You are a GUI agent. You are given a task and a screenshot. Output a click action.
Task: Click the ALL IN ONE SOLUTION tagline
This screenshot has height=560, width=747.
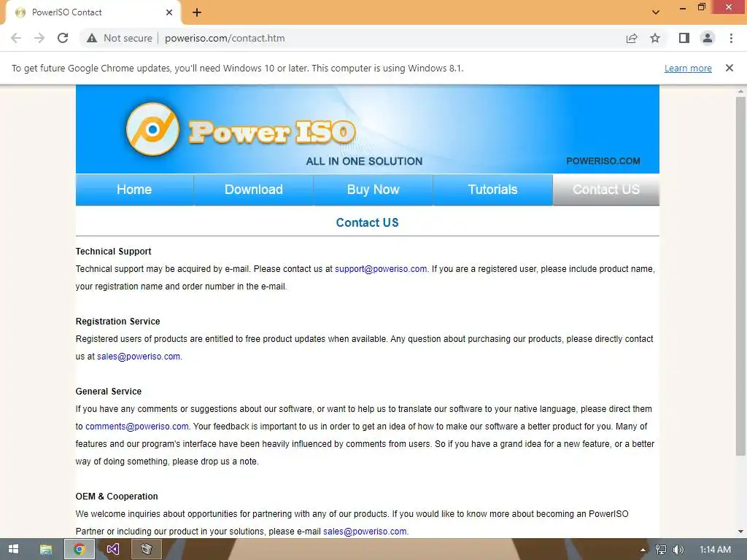[x=365, y=161]
